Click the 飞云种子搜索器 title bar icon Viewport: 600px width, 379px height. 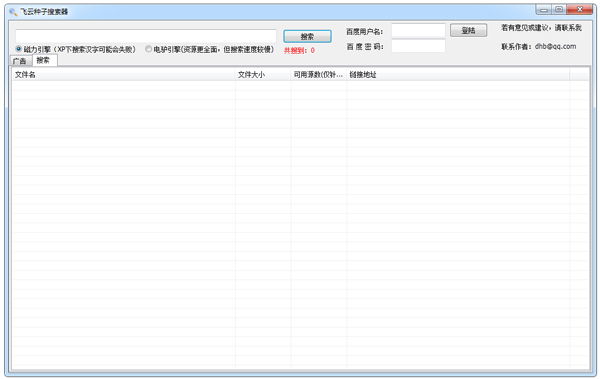coord(13,12)
